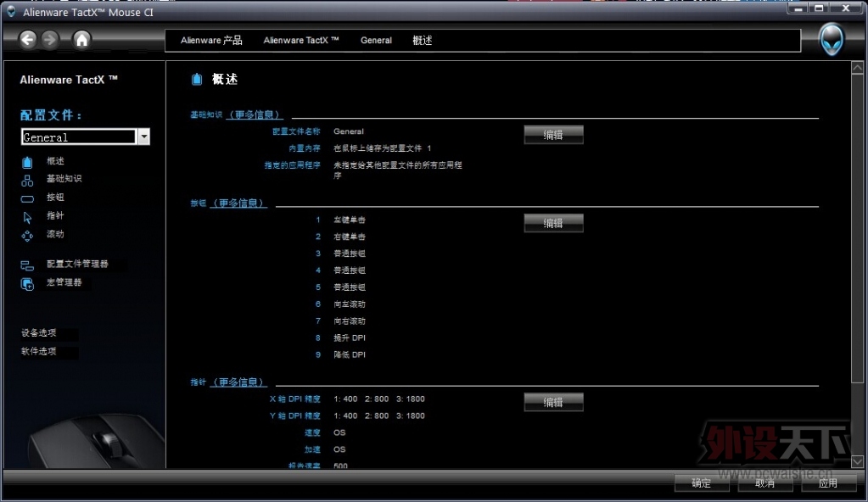Click X 轴 DPI values "1: 400 2: 800 3: 1800"

click(379, 399)
